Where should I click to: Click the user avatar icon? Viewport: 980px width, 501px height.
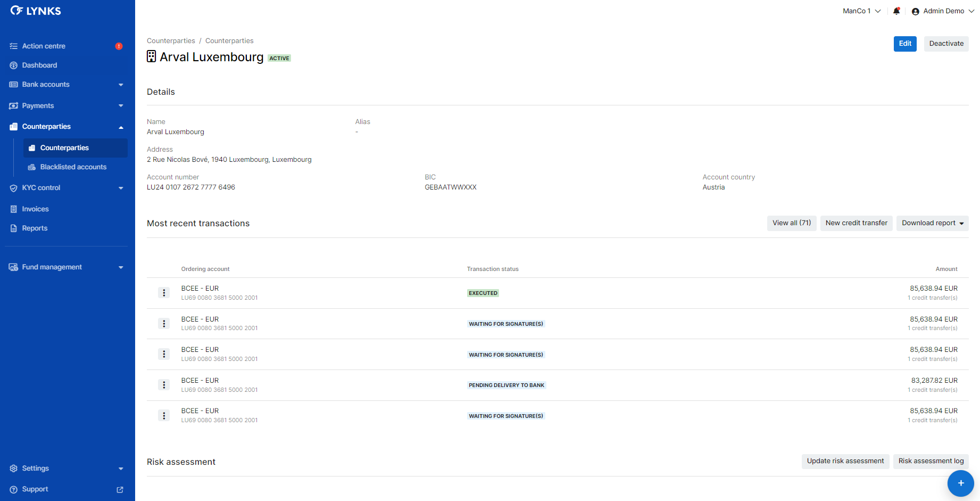point(916,12)
